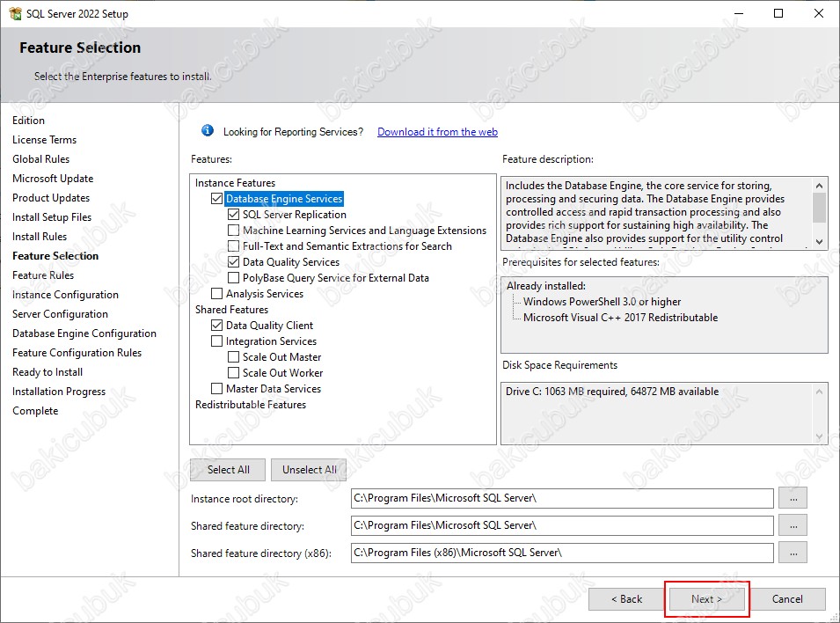Image resolution: width=840 pixels, height=623 pixels.
Task: Select the Feature Configuration Rules step
Action: pyautogui.click(x=77, y=353)
